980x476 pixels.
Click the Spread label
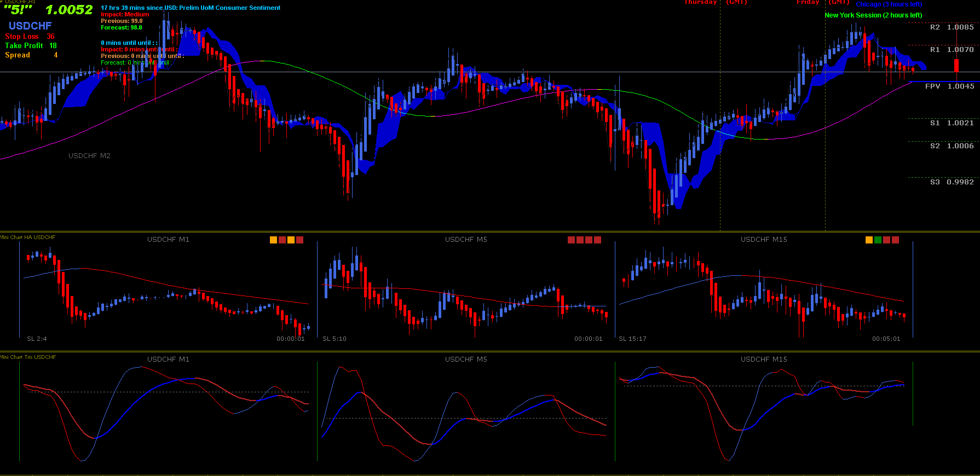click(18, 55)
